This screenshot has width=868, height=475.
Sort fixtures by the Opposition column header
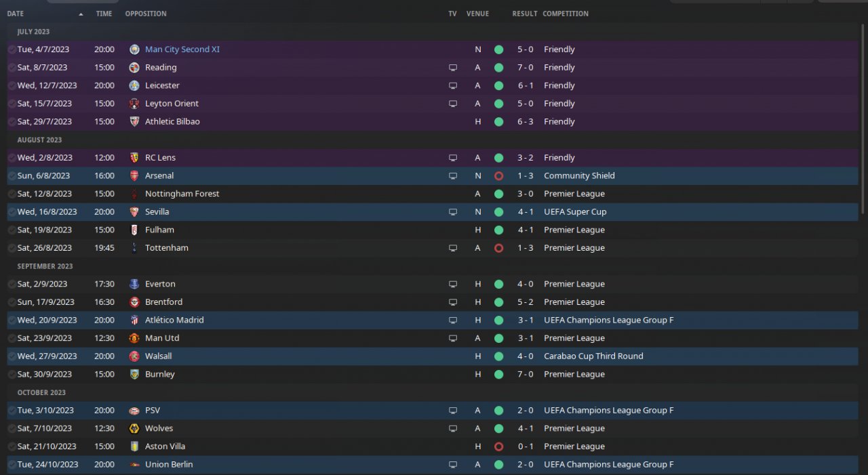pos(146,14)
